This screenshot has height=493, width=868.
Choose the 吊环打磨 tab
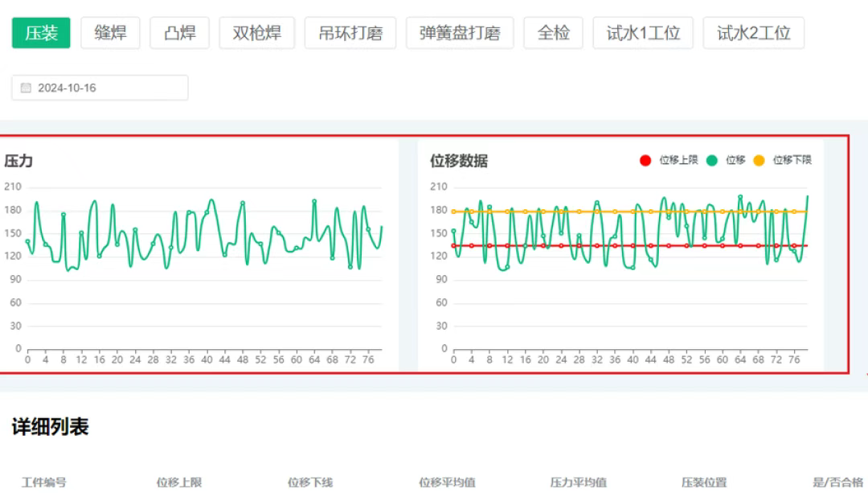pyautogui.click(x=350, y=33)
